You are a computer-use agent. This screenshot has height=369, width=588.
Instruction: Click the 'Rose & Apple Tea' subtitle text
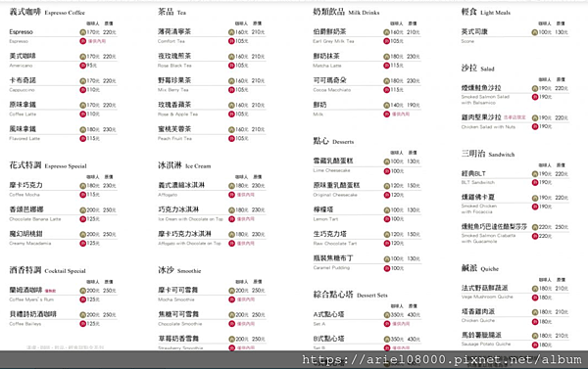pyautogui.click(x=177, y=115)
